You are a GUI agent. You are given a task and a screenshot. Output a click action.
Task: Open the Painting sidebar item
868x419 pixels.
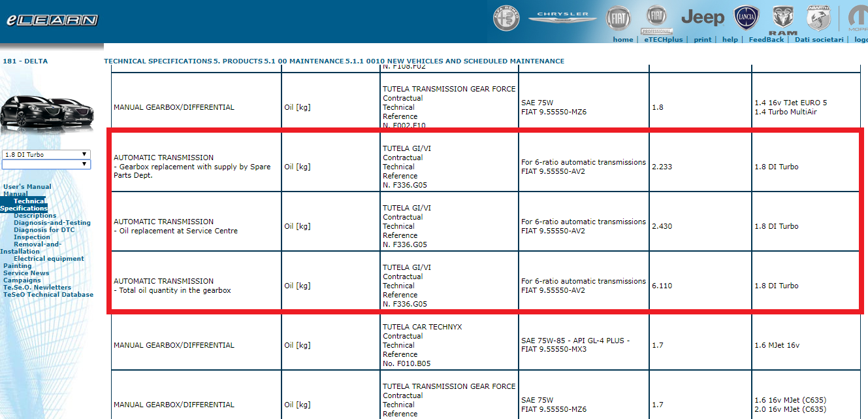coord(18,266)
